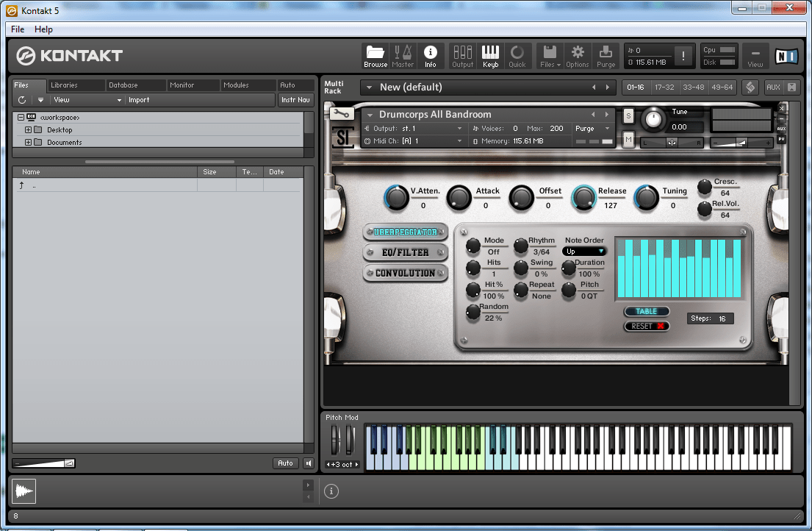Toggle the CONVOLUTION panel

click(x=406, y=273)
